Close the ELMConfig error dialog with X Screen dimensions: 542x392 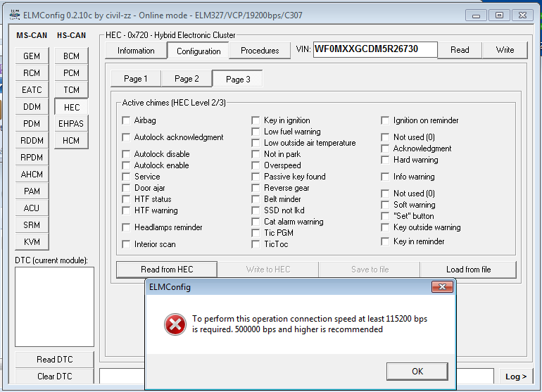point(442,287)
